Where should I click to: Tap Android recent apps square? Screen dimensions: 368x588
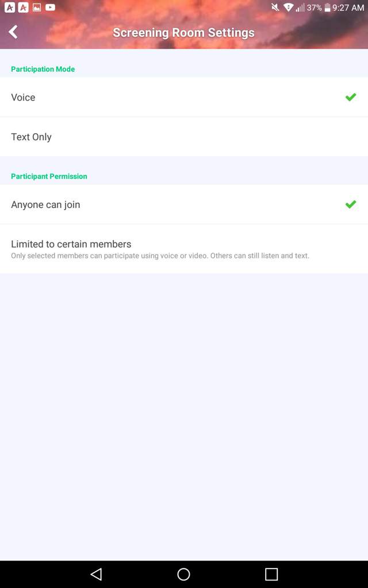271,574
